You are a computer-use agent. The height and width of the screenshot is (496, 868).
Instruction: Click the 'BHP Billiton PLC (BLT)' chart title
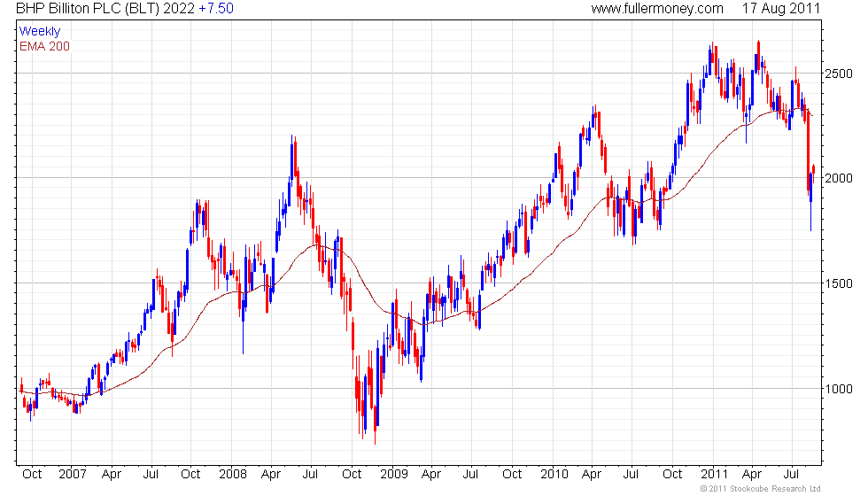point(88,9)
